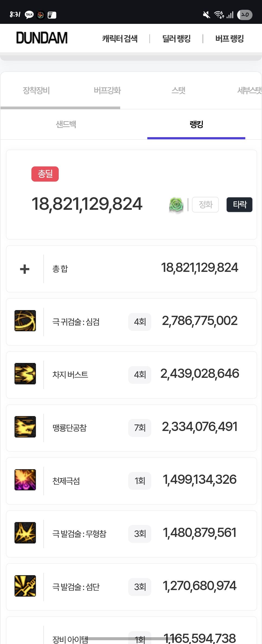262x644 pixels.
Task: Tap the 극 발검술 : 섬단 skill icon
Action: (x=25, y=586)
